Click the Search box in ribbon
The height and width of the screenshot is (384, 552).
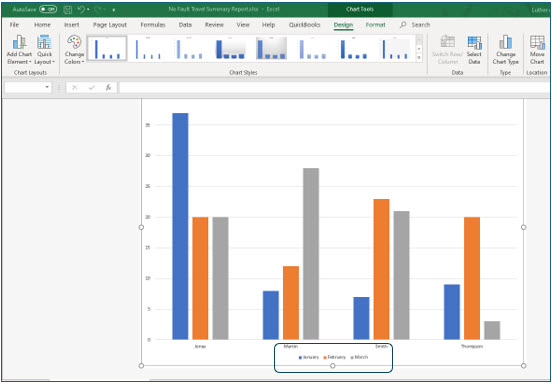pyautogui.click(x=416, y=25)
